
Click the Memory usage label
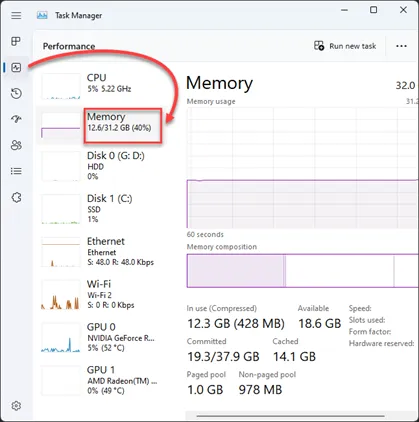[x=211, y=101]
